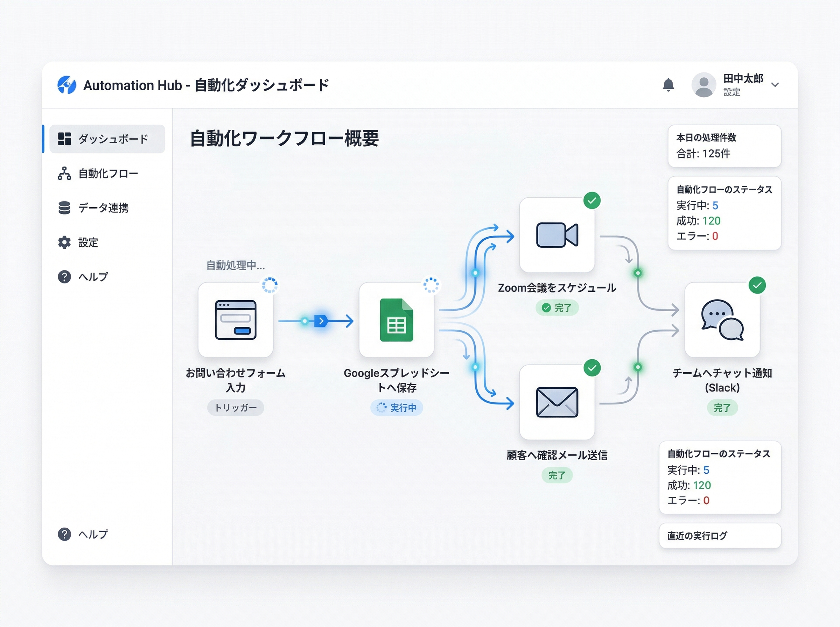Click green checkmark badge on email node
Screen dimensions: 840x627
pos(592,368)
